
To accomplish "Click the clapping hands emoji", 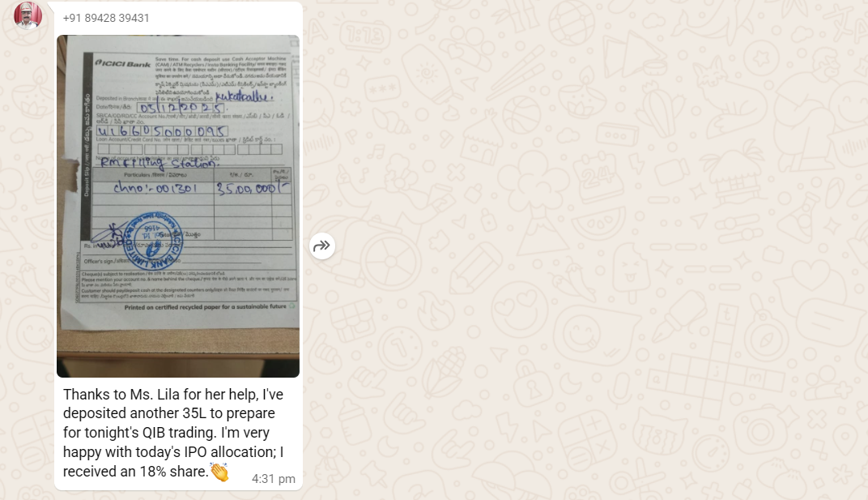I will 219,472.
